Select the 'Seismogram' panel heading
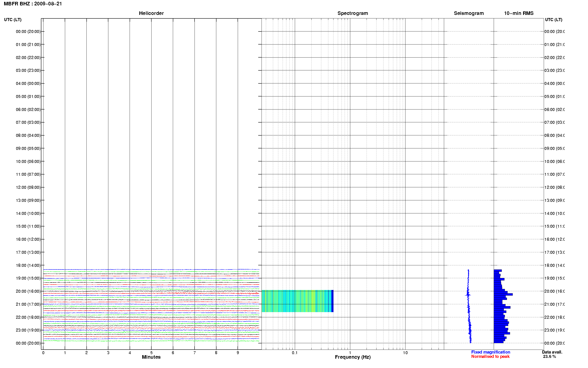This screenshot has width=588, height=368. pos(469,13)
